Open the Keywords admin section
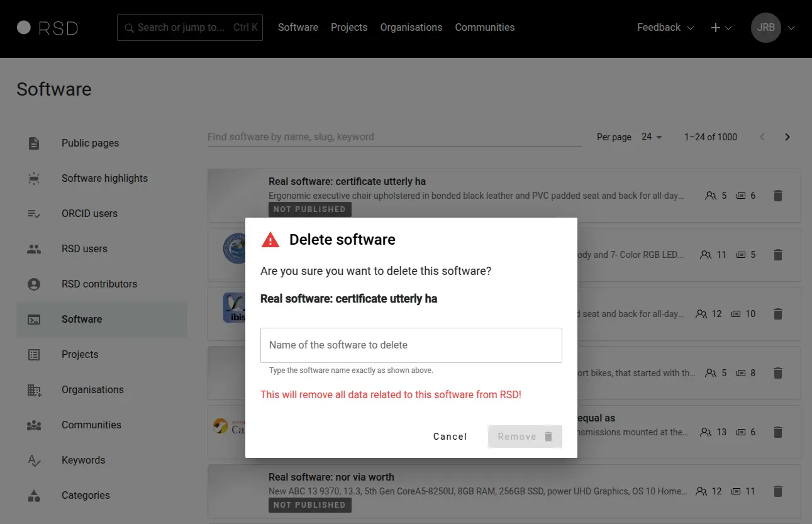Viewport: 812px width, 524px height. coord(33,460)
